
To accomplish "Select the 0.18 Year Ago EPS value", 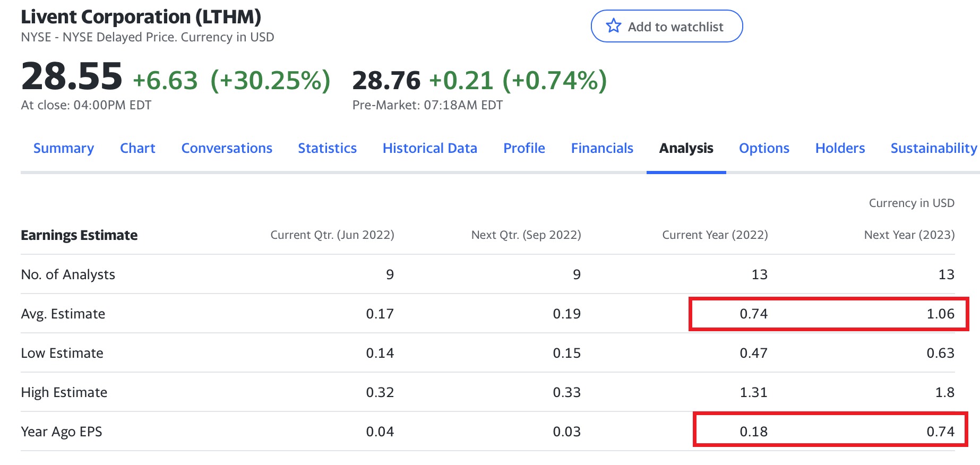I will [x=753, y=432].
